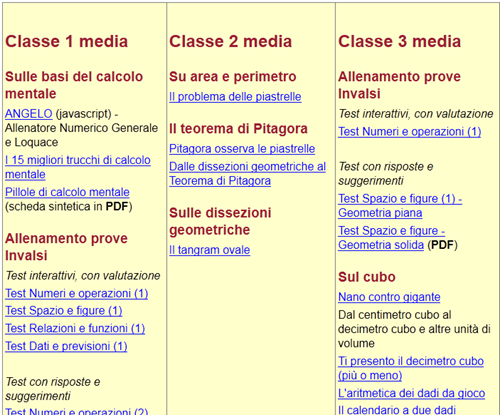
Task: Open "Test Numeri e operazioni (2)" link
Action: coord(77,411)
